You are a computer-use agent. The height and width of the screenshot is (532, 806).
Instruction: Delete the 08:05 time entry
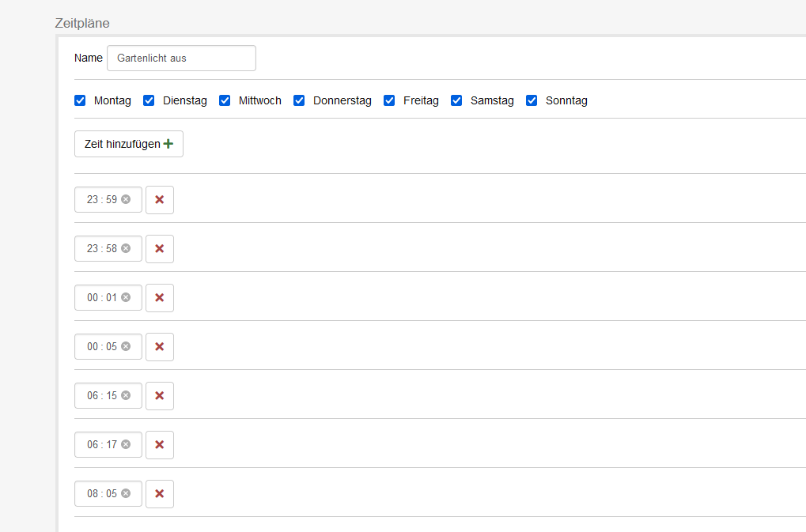[x=159, y=494]
